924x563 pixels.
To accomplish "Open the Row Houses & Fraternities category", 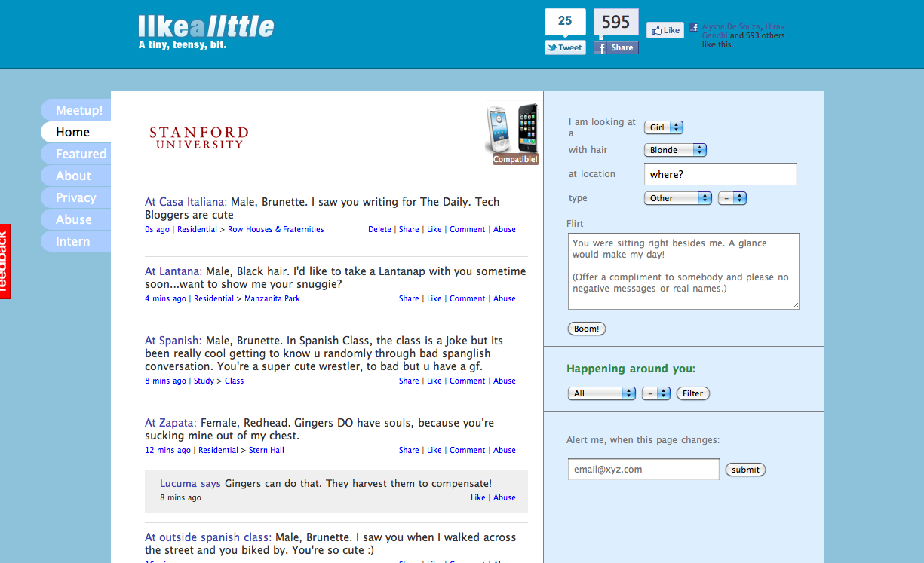I will pyautogui.click(x=276, y=229).
